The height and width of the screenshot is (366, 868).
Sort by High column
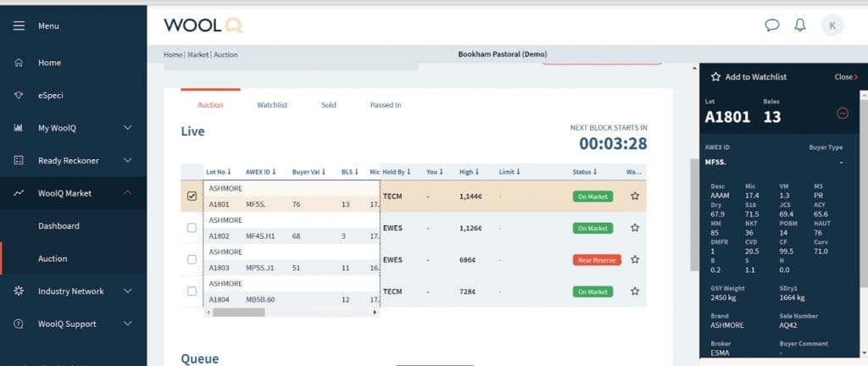pyautogui.click(x=470, y=172)
